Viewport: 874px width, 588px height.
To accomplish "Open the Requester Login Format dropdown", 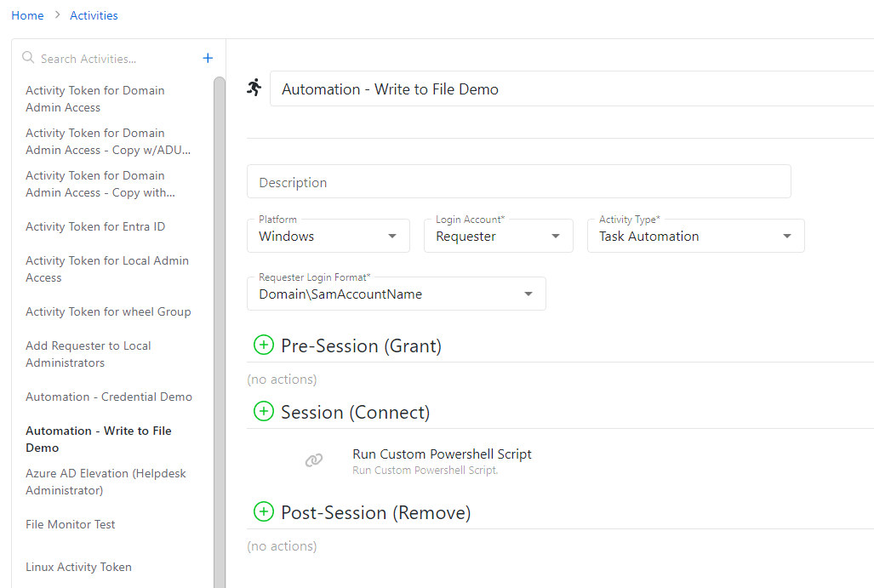I will pos(396,294).
